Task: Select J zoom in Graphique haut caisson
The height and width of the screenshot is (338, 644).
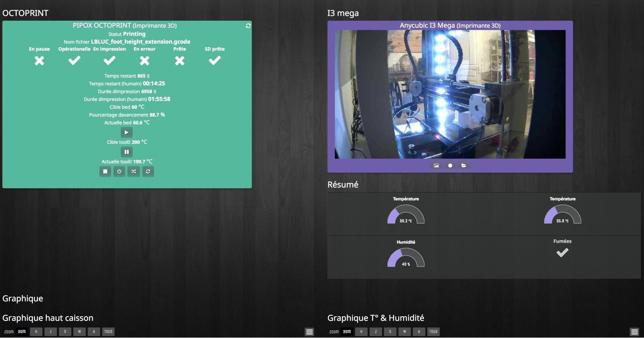Action: point(50,332)
